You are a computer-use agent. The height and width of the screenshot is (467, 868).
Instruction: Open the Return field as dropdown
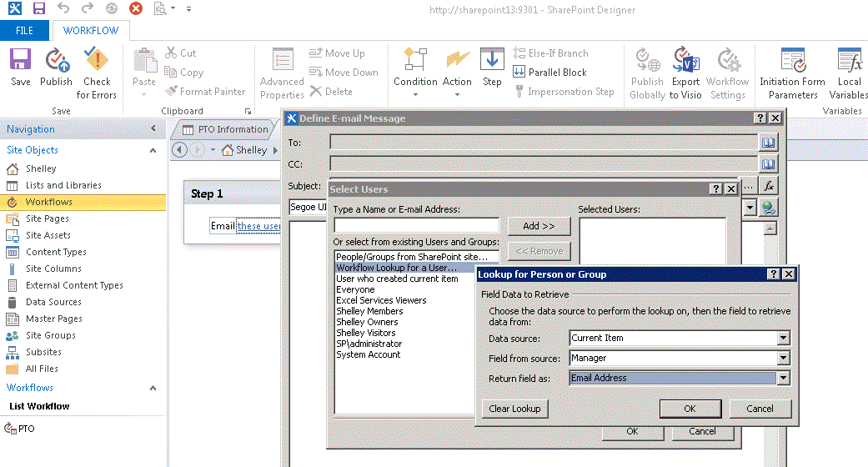coord(783,378)
